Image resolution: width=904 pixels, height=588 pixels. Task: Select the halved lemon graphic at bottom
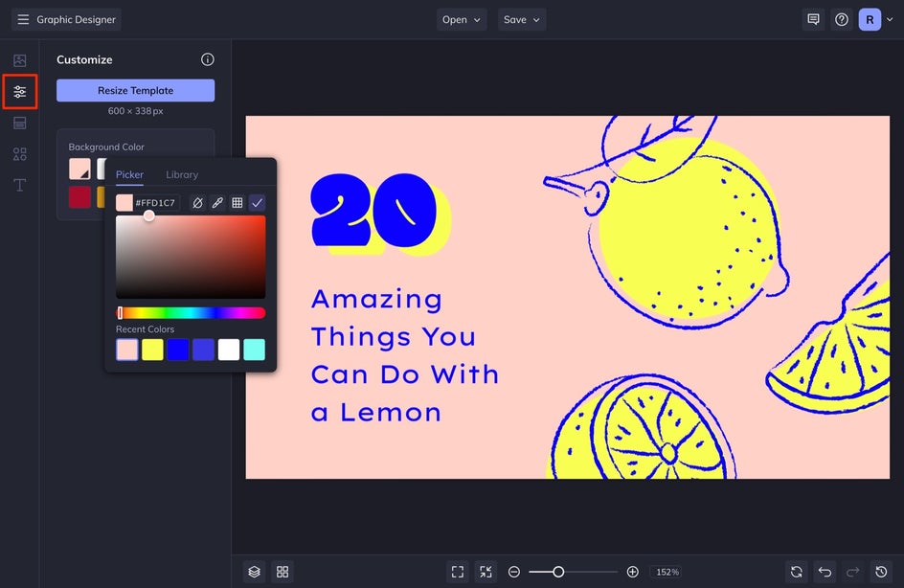click(x=641, y=427)
